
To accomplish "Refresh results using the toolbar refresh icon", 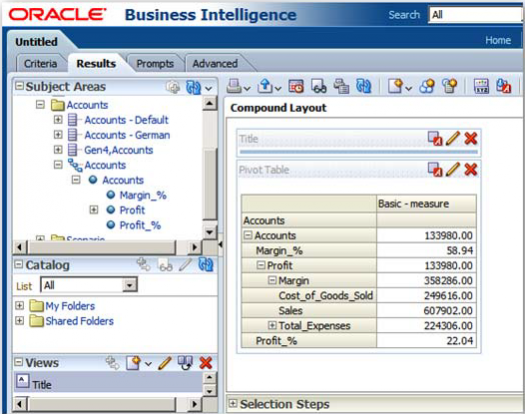I will [x=364, y=86].
